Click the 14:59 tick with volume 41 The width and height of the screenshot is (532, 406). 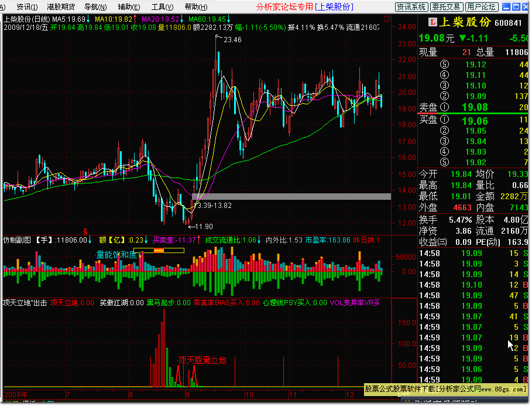pyautogui.click(x=473, y=316)
